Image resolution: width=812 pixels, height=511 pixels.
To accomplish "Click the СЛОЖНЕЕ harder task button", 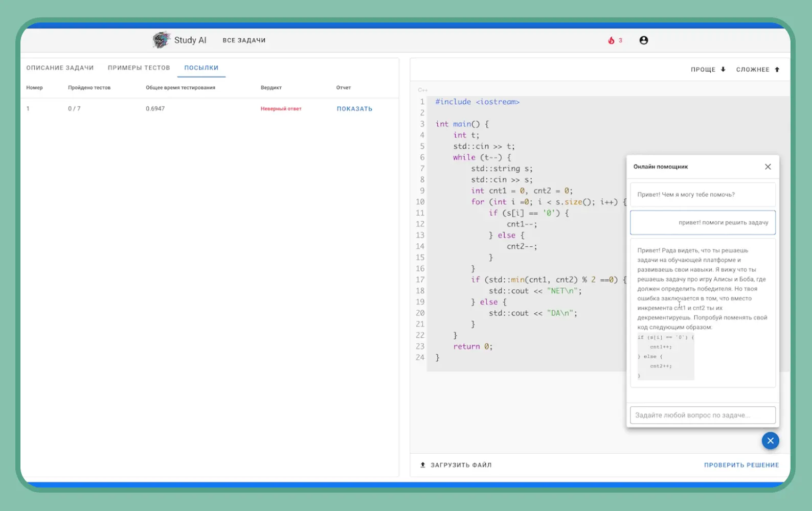I will tap(758, 69).
